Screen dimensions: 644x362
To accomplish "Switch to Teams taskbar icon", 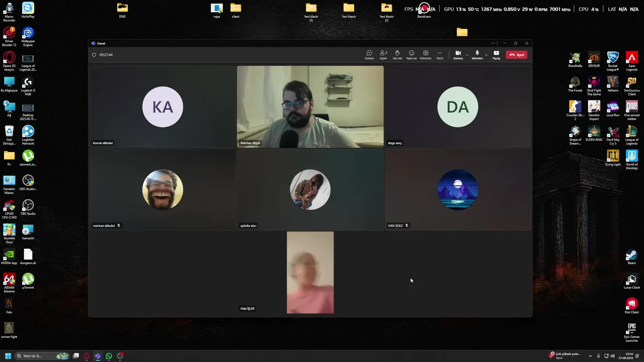I will click(98, 356).
